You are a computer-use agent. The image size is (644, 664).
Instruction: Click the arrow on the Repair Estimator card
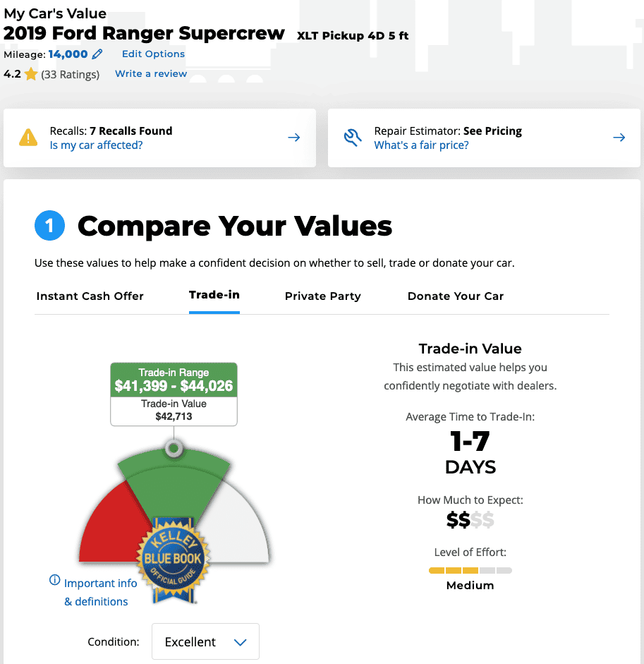point(619,137)
